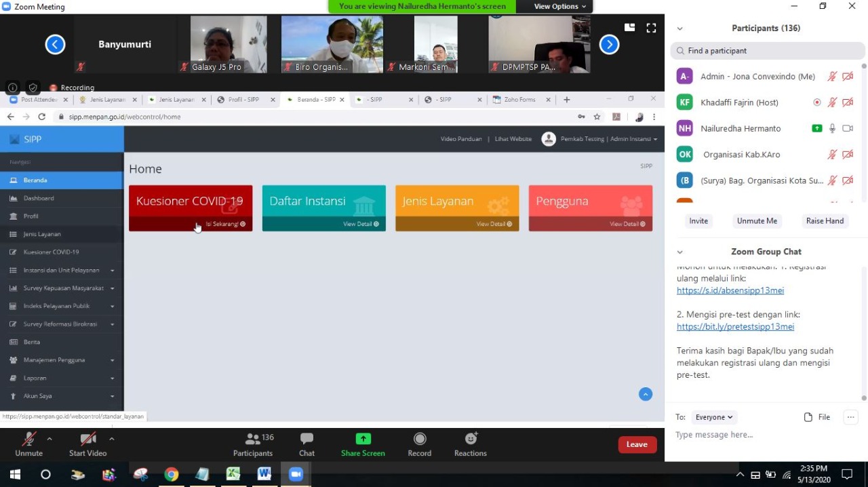Viewport: 868px width, 487px height.
Task: Open Excel from the Windows taskbar
Action: 233,474
